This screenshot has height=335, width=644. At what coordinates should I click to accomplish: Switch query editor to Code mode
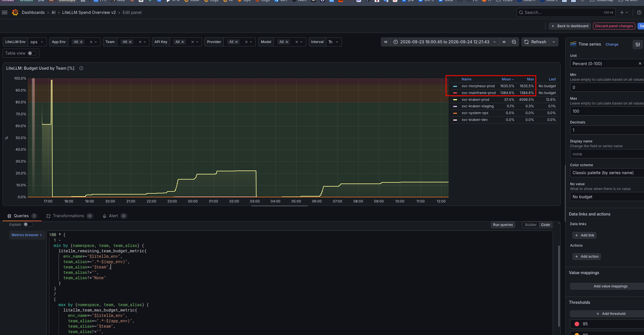tap(545, 225)
